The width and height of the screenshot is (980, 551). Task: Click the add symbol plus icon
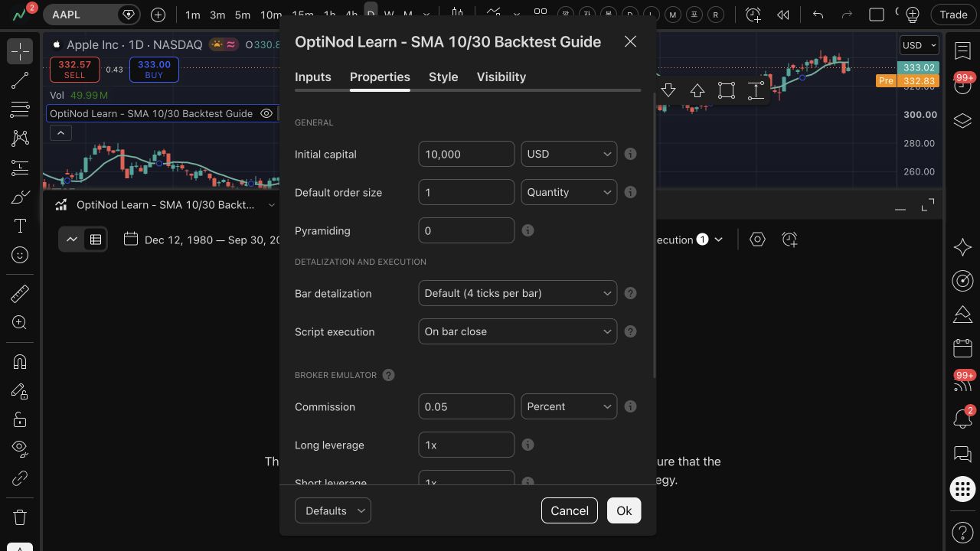pos(158,15)
